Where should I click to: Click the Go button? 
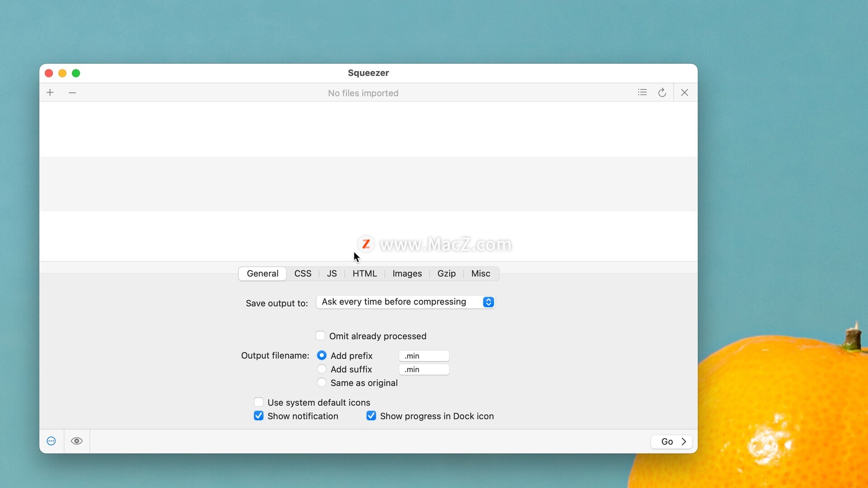click(x=671, y=441)
